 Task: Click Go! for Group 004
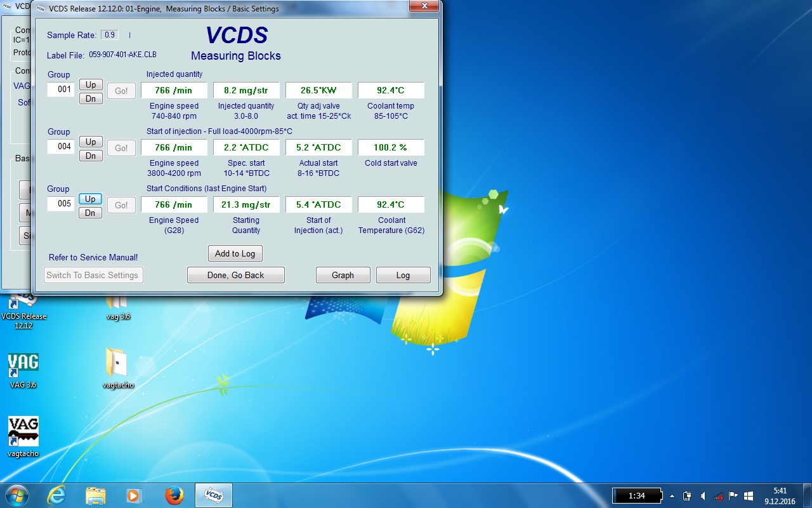click(x=121, y=148)
